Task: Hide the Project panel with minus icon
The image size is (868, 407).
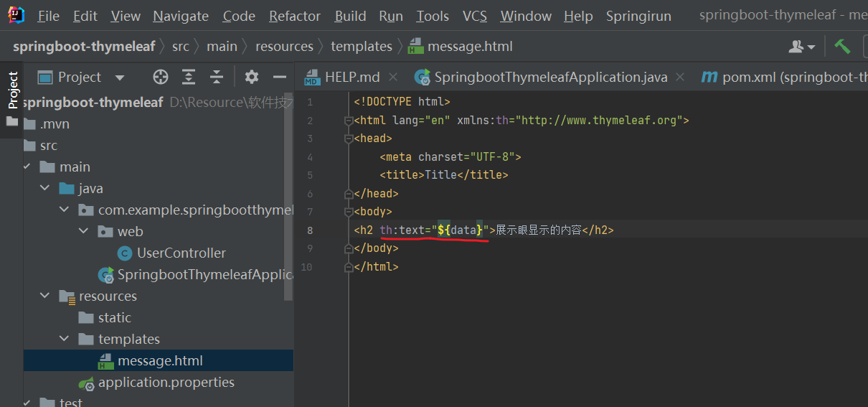Action: 280,77
